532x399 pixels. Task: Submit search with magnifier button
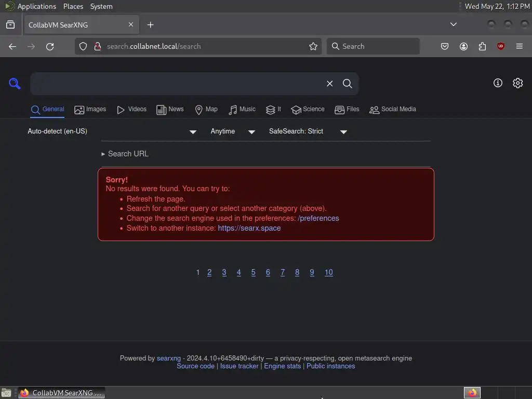347,84
